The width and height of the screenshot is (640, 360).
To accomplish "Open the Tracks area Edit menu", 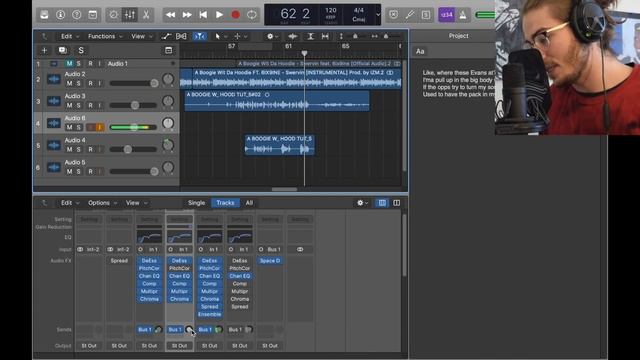I will coord(69,36).
